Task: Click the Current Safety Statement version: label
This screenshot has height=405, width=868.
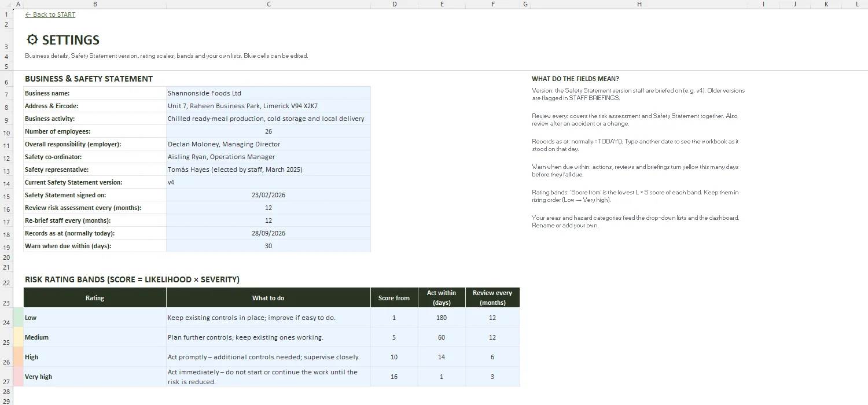Action: point(73,182)
